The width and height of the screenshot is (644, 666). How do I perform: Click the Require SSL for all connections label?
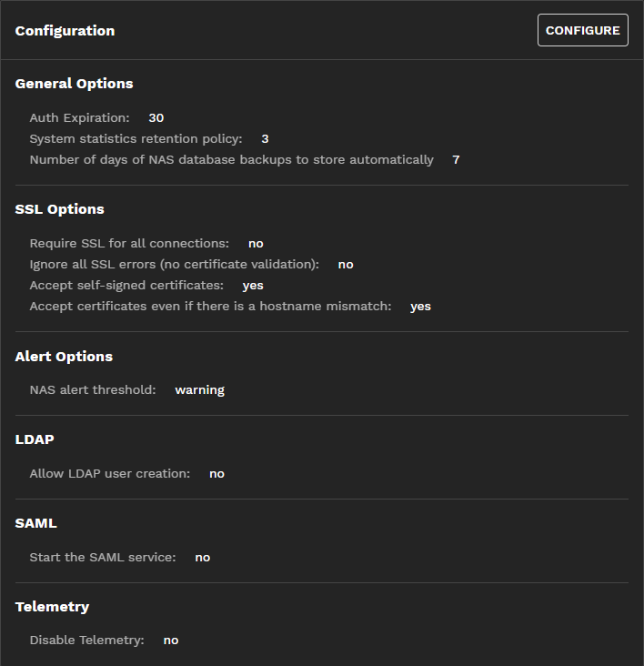click(x=129, y=244)
